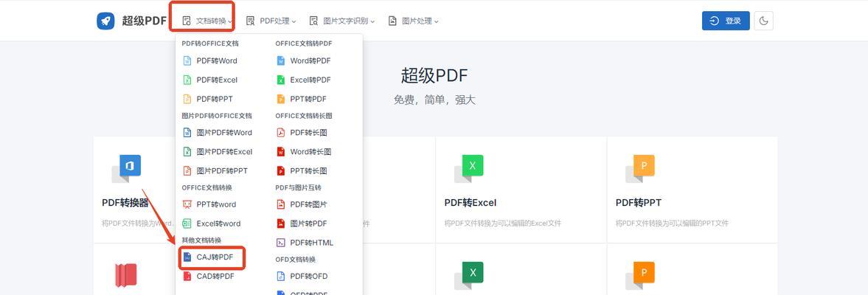This screenshot has height=295, width=868.
Task: Click the red book icon card
Action: [x=126, y=275]
